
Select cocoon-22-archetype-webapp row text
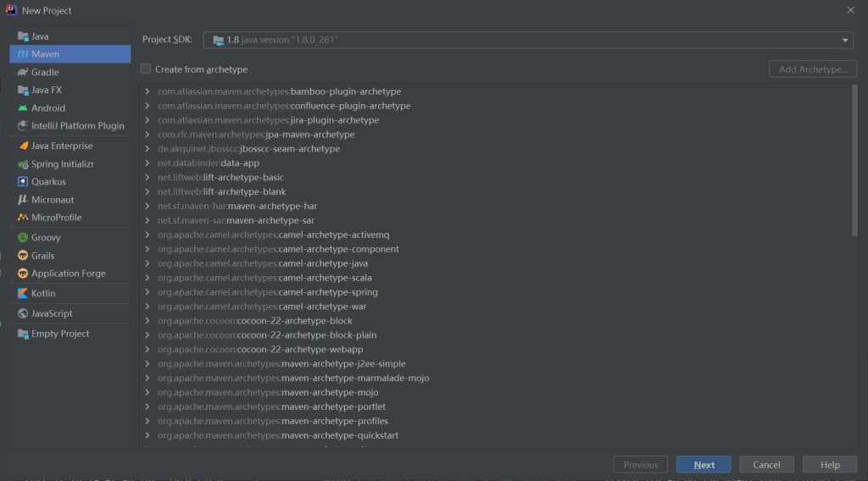260,350
